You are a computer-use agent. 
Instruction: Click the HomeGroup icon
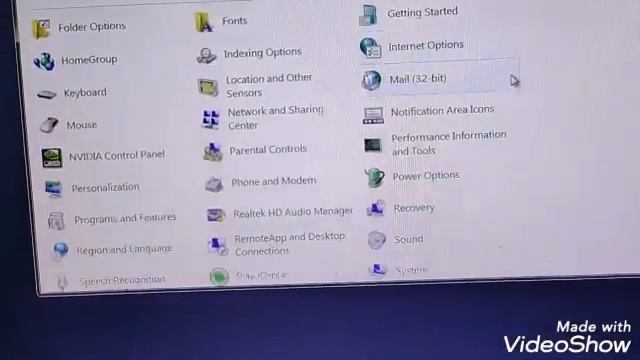(44, 62)
